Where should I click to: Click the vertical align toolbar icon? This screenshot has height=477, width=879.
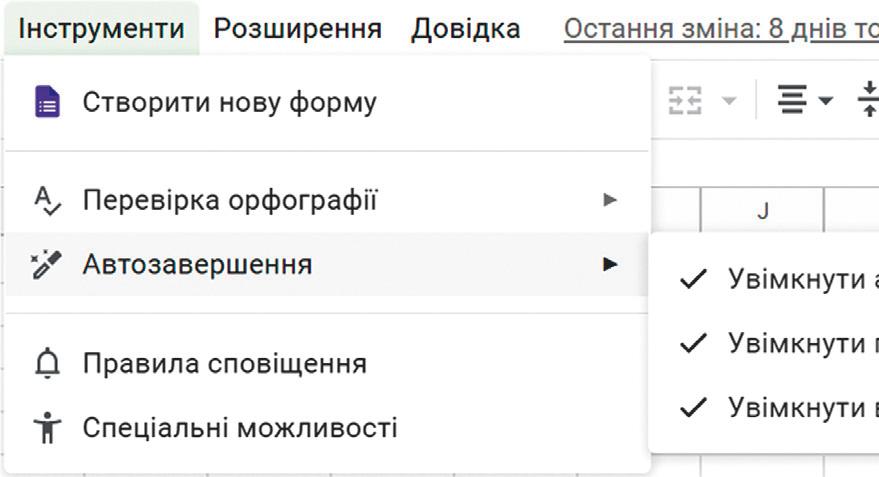pyautogui.click(x=868, y=101)
